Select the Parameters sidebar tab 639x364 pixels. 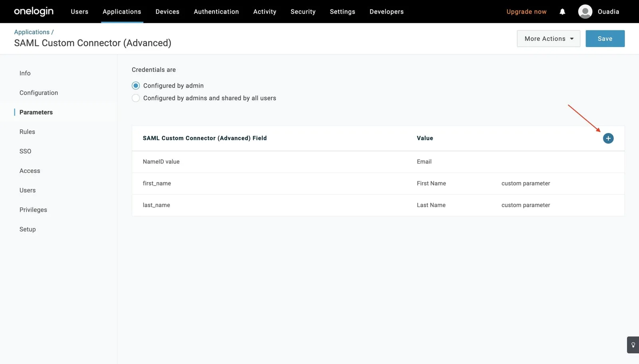pyautogui.click(x=36, y=113)
